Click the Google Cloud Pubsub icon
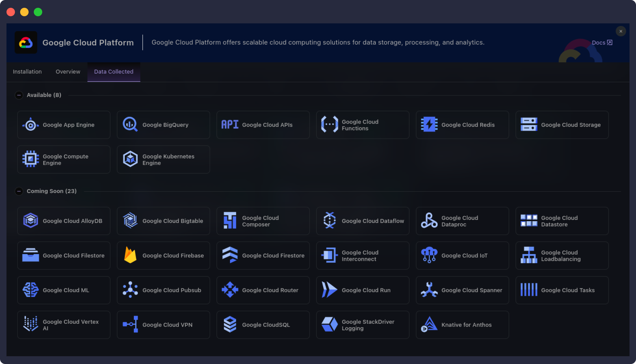 130,290
